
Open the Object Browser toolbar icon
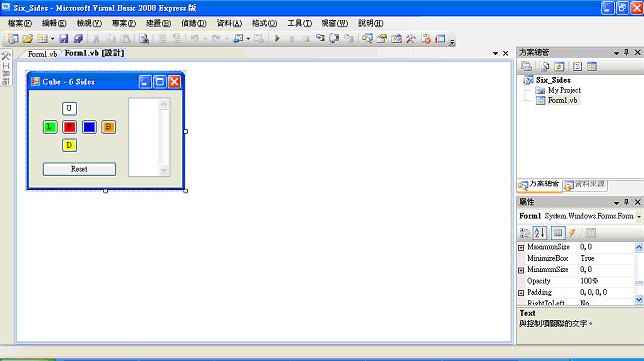(x=396, y=39)
